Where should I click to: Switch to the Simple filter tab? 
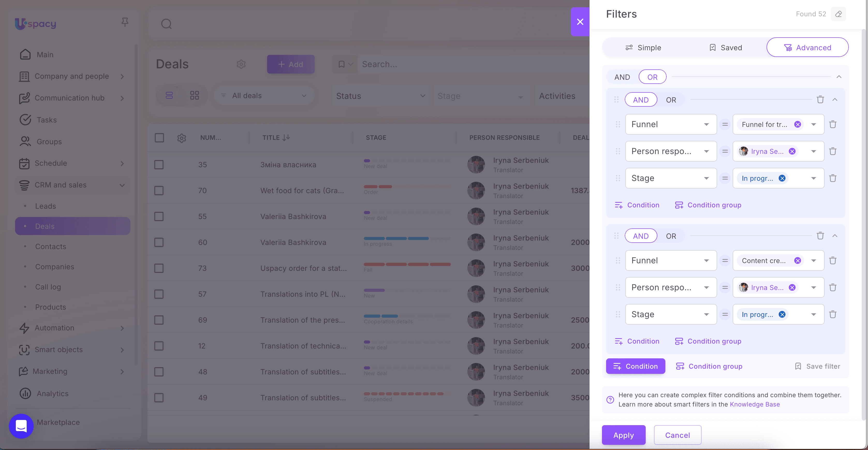pos(643,48)
